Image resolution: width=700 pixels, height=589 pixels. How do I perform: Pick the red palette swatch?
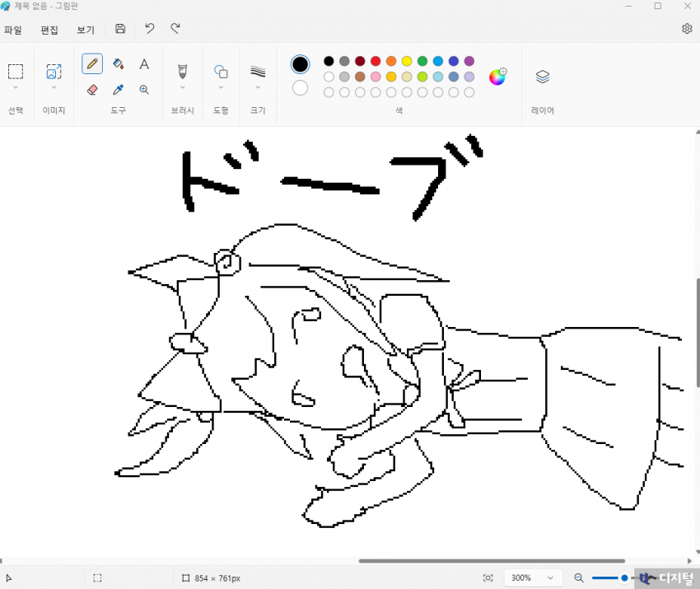coord(376,61)
